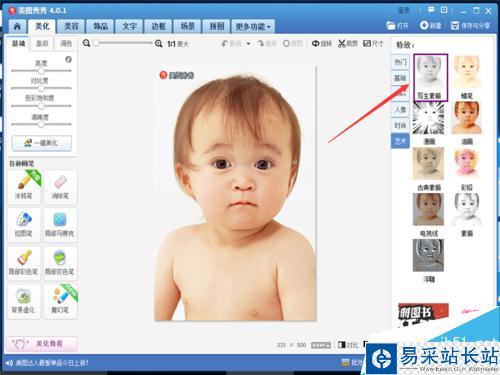Click the 重做 redo button
This screenshot has height=375, width=500.
pos(267,44)
